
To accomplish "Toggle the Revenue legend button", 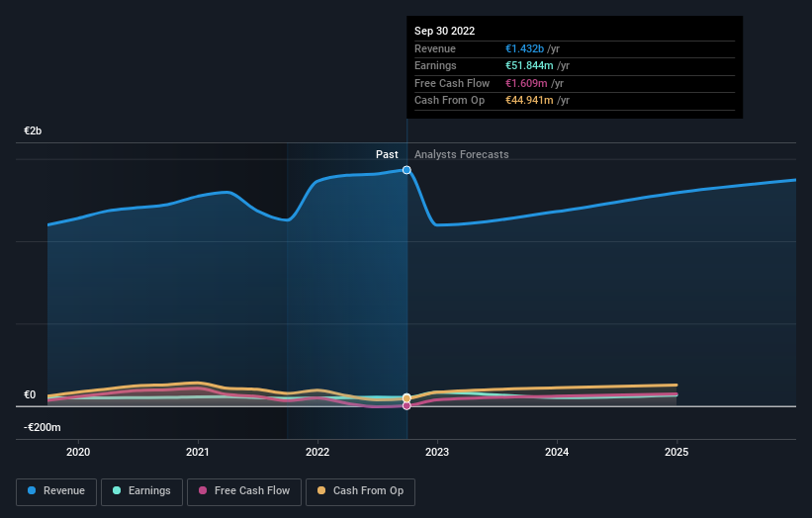I will (x=56, y=491).
